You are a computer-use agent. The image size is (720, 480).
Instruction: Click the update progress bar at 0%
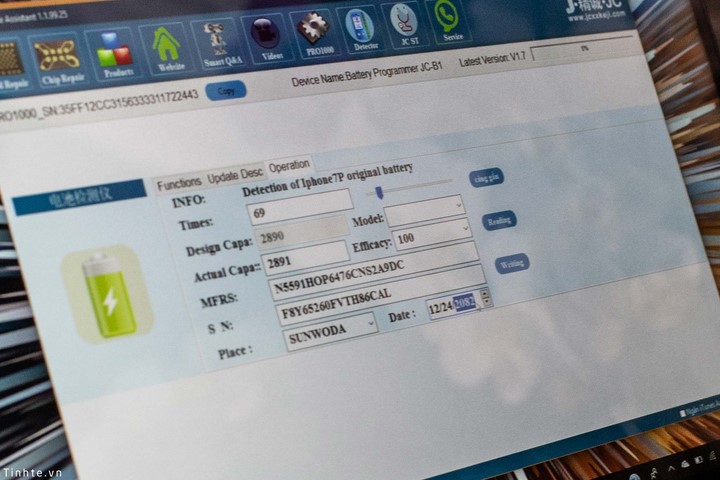click(584, 48)
